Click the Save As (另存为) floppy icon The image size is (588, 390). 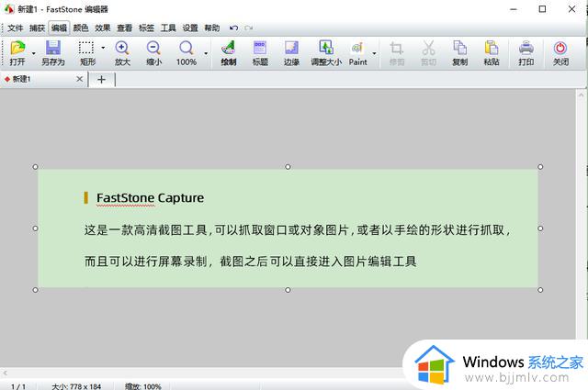(x=53, y=48)
